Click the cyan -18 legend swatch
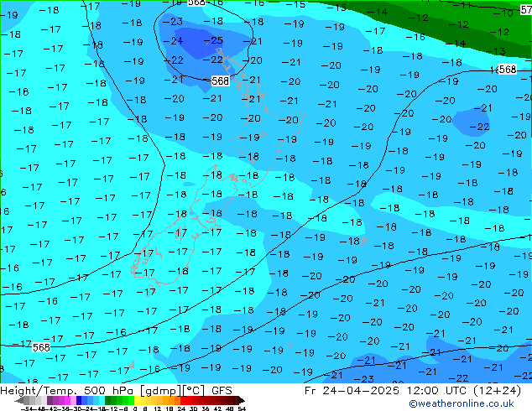Image resolution: width=532 pixels, height=411 pixels. [x=102, y=401]
